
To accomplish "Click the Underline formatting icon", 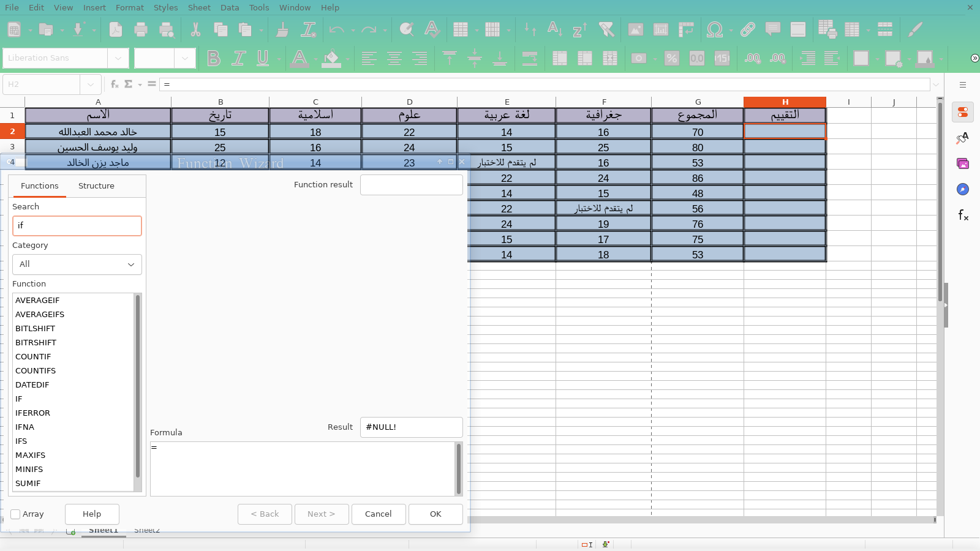I will (x=263, y=58).
